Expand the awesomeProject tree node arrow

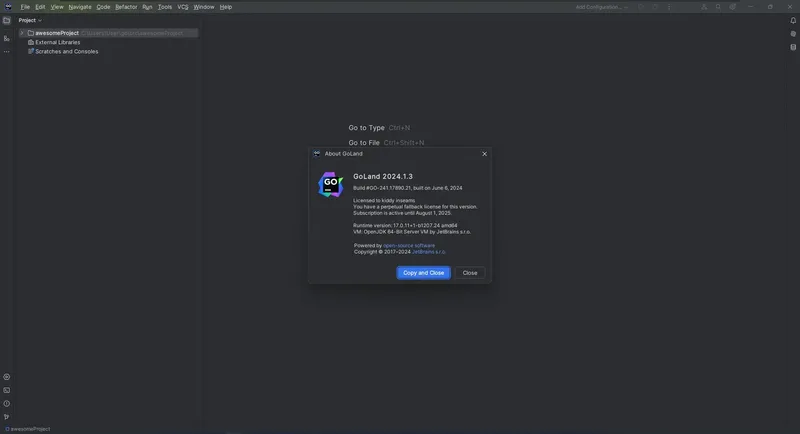pyautogui.click(x=22, y=33)
